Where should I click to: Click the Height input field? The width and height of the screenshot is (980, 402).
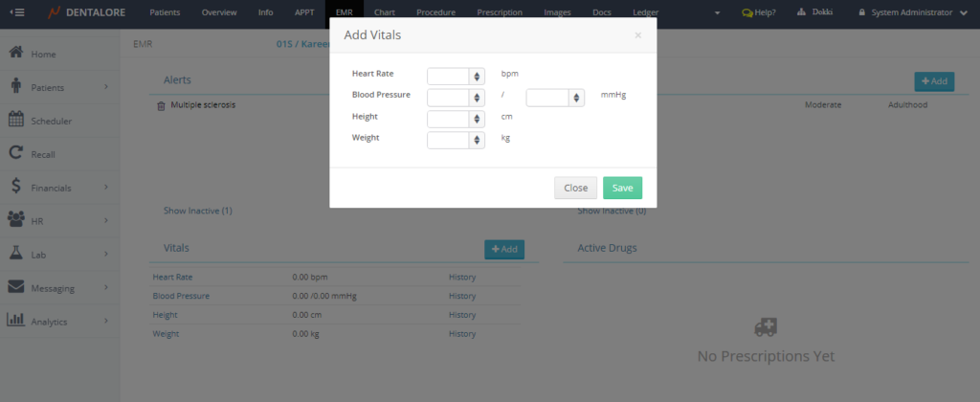pyautogui.click(x=447, y=119)
